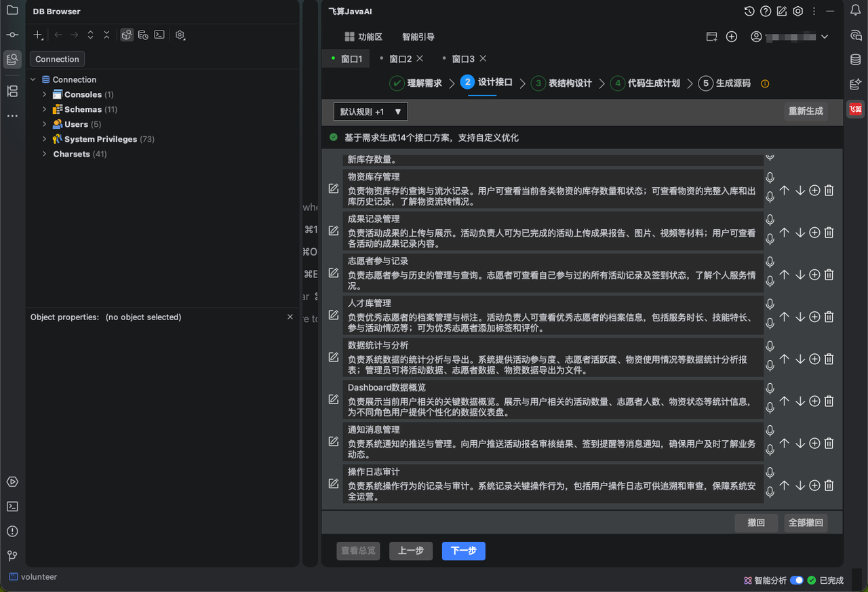Switch to the 智能引导 tab

point(418,37)
